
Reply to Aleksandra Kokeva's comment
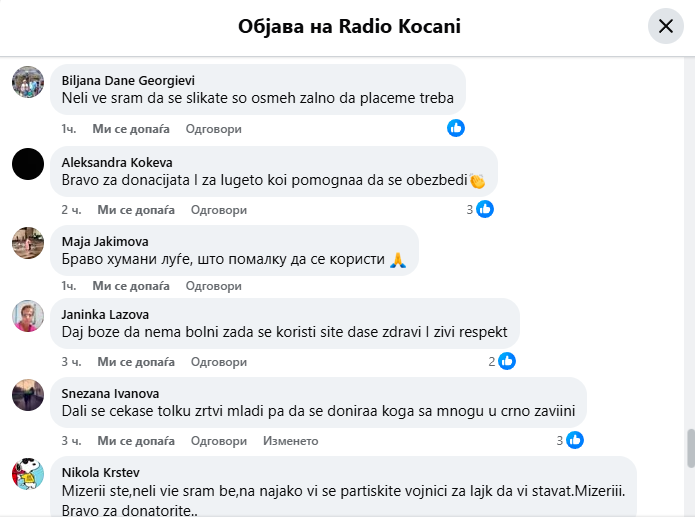point(218,209)
